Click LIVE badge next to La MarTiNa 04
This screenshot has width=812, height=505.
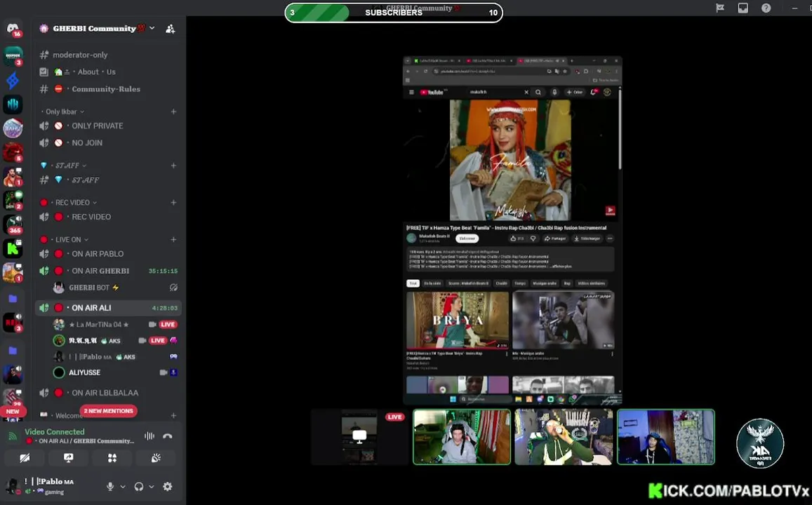pyautogui.click(x=167, y=325)
